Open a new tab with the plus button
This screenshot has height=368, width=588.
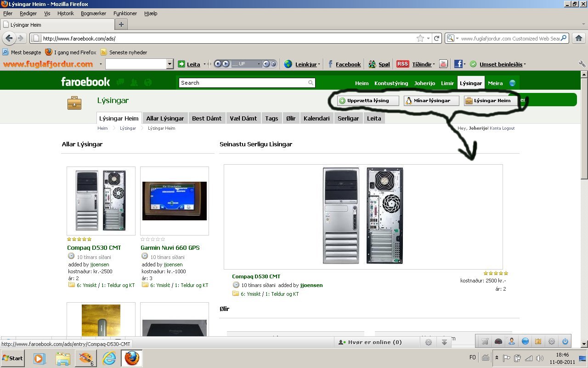(121, 24)
